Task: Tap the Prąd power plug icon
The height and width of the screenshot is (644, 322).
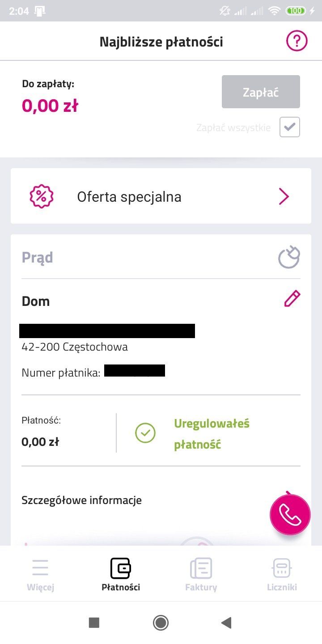Action: [x=289, y=257]
